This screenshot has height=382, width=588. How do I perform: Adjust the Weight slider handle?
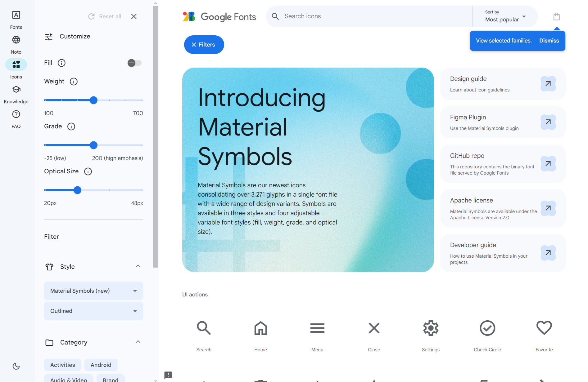93,100
